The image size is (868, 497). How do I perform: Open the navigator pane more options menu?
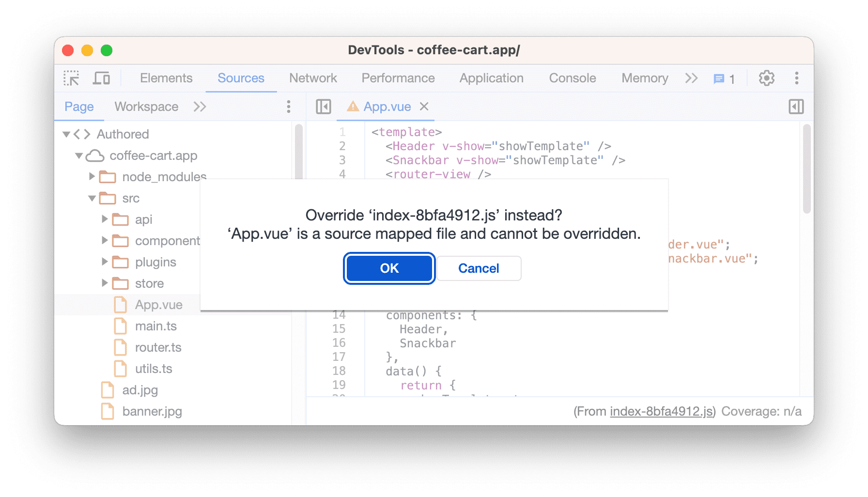pos(288,107)
